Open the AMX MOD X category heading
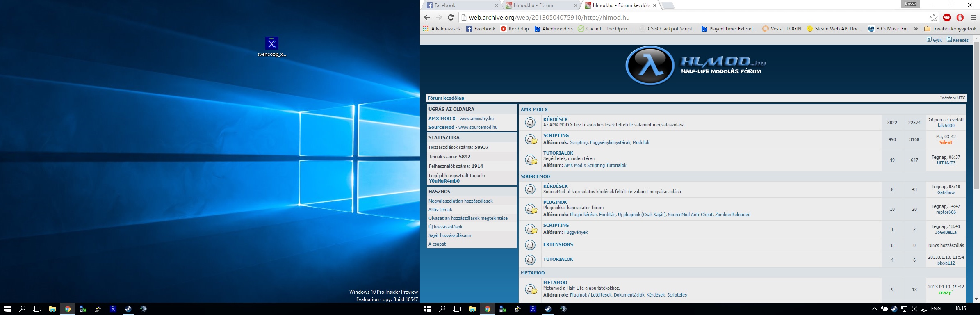The width and height of the screenshot is (980, 315). click(534, 110)
